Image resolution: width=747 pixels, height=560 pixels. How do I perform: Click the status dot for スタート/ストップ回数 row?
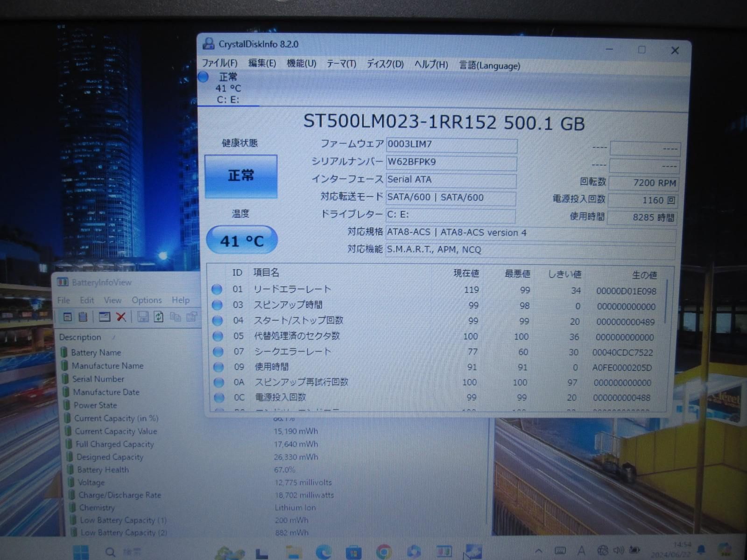click(x=218, y=321)
